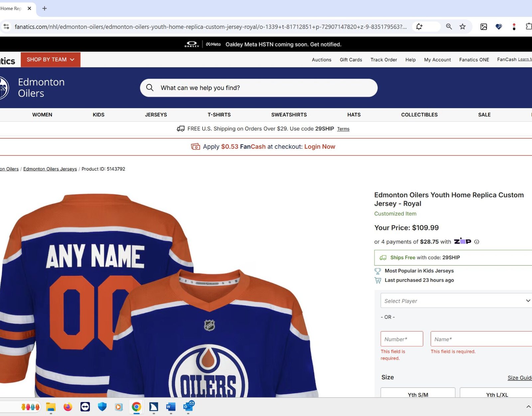Screen dimensions: 532x416
Task: Open the blue shield security app in taskbar
Action: (x=102, y=407)
